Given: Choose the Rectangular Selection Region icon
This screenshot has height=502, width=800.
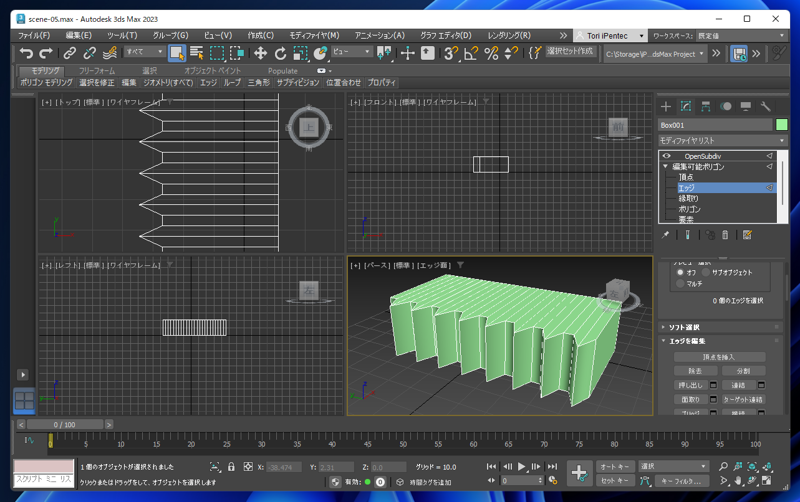Looking at the screenshot, I should (217, 53).
